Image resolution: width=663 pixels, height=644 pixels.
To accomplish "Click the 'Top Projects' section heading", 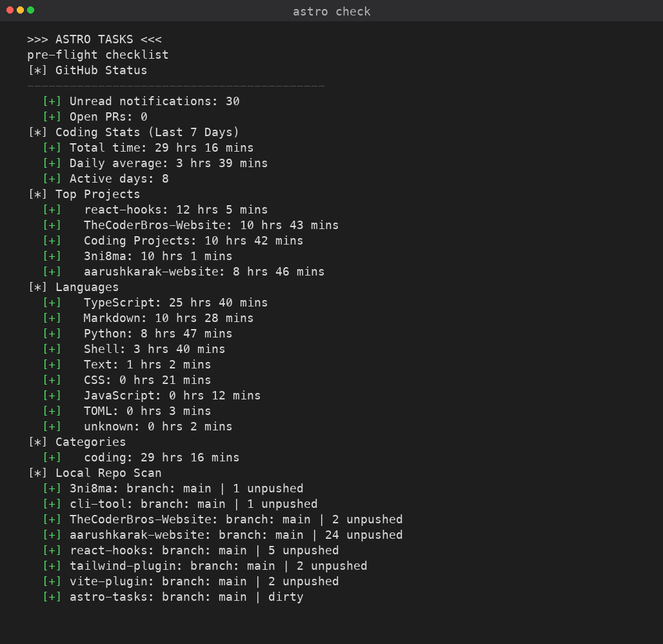I will pos(97,194).
